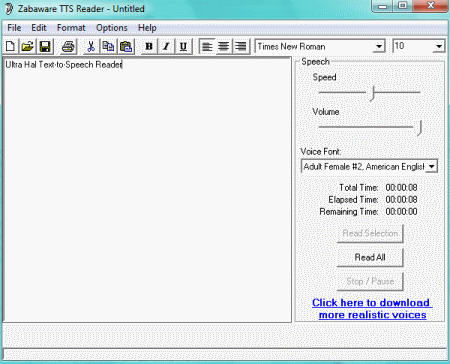
Task: Close the Zabaware TTS Reader window
Action: click(x=430, y=6)
